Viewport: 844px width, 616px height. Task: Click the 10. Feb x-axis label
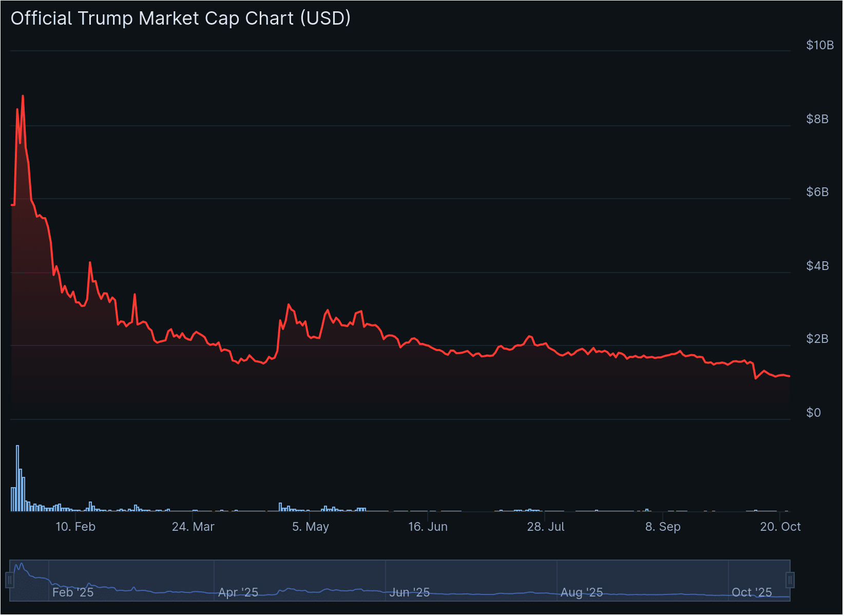75,527
